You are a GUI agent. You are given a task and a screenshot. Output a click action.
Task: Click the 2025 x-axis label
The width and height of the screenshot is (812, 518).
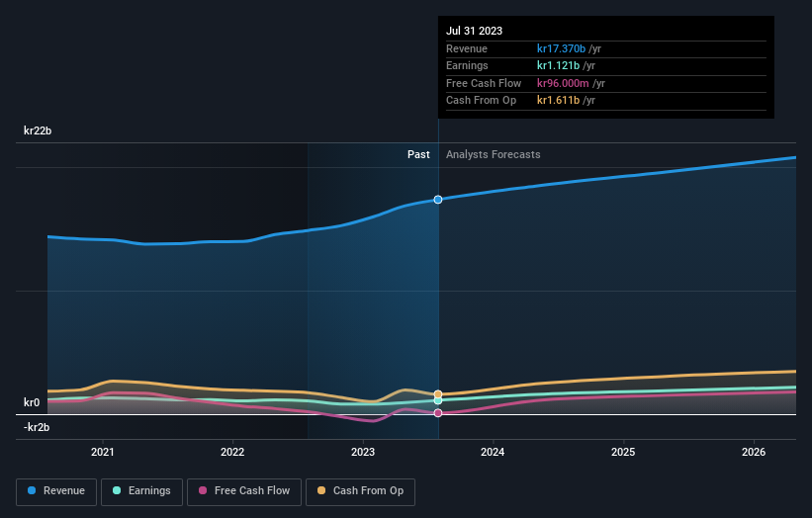pos(623,452)
